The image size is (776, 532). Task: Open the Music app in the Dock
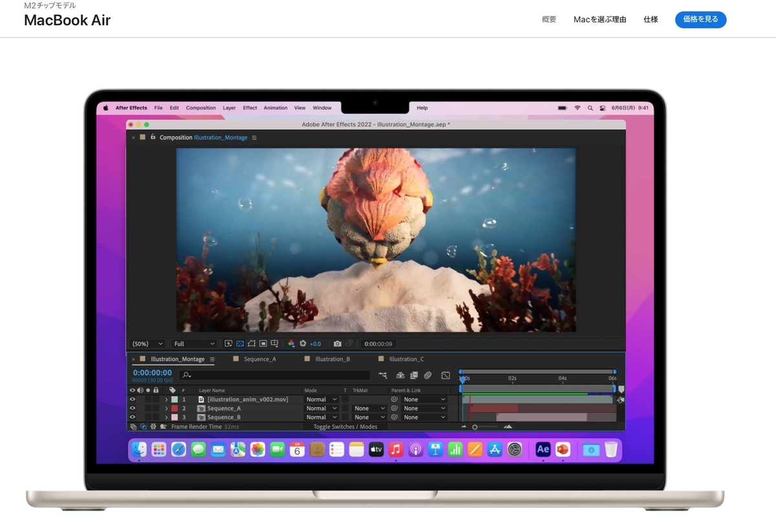click(396, 449)
